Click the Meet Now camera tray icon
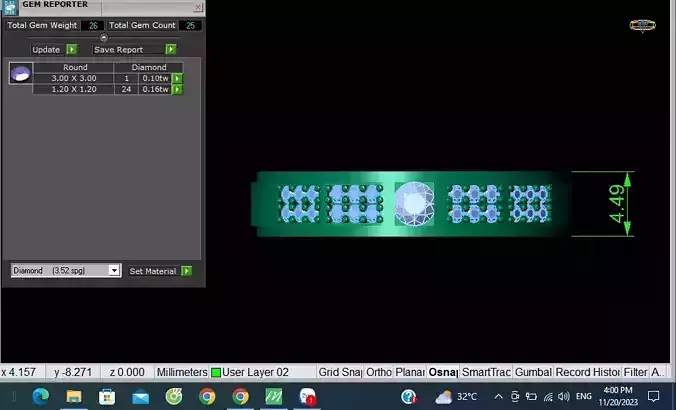This screenshot has width=676, height=410. (515, 396)
